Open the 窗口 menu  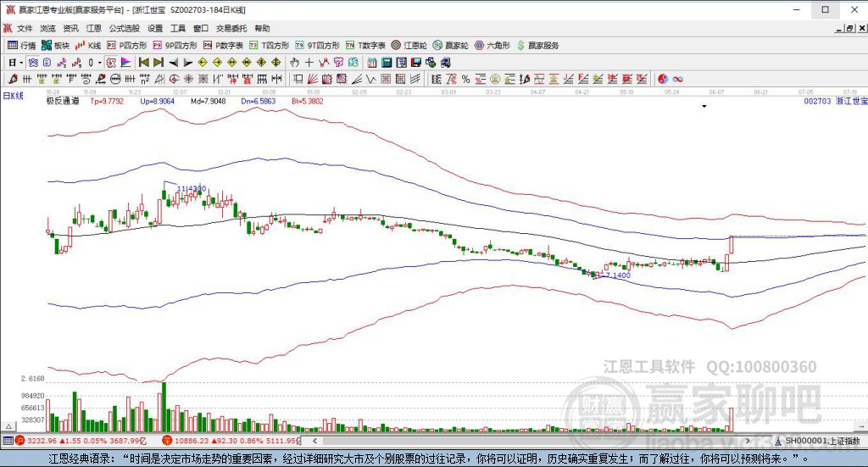click(x=201, y=28)
